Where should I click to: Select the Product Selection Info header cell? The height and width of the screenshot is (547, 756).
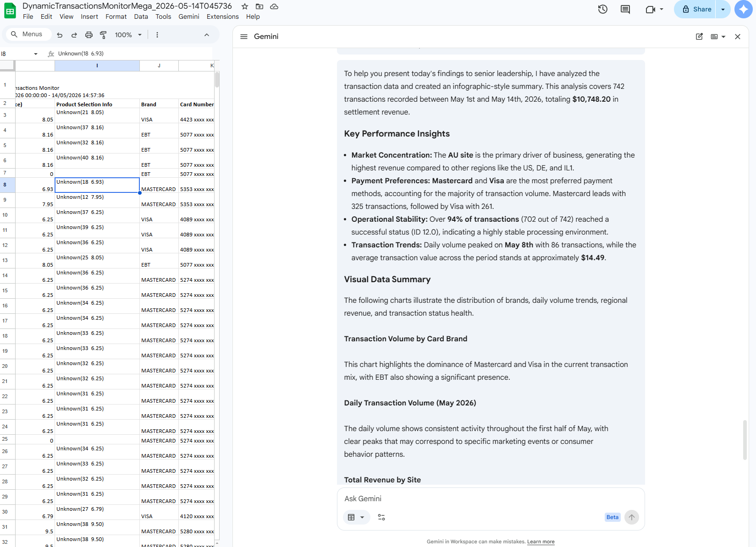tap(97, 104)
